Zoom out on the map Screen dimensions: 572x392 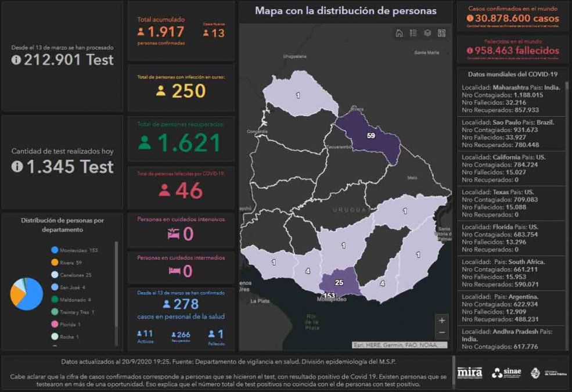[x=442, y=333]
